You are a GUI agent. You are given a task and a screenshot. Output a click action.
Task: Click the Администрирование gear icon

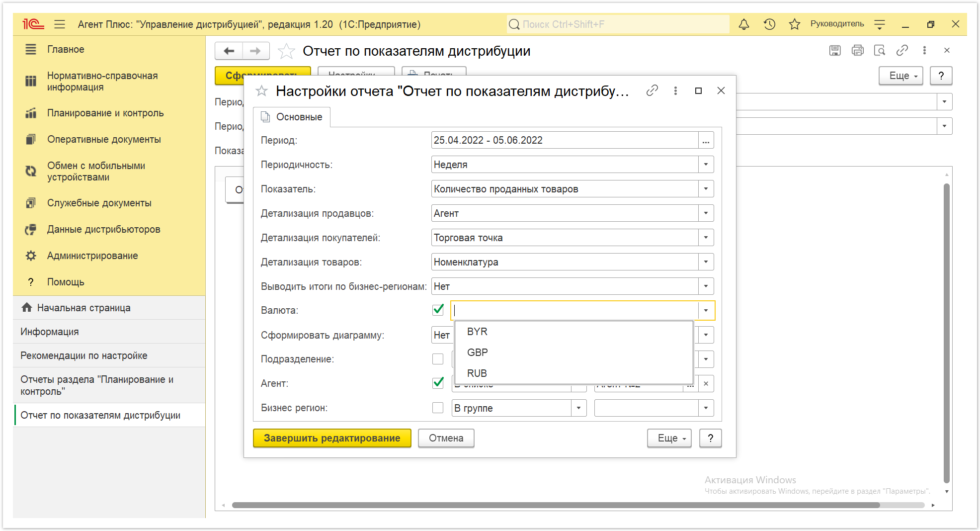[31, 256]
